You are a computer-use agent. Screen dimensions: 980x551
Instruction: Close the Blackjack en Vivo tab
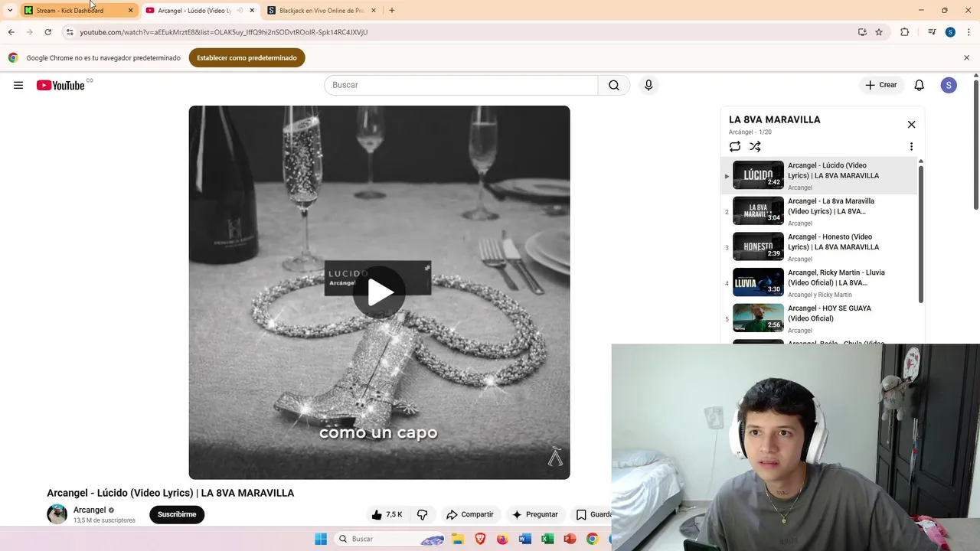pyautogui.click(x=374, y=11)
